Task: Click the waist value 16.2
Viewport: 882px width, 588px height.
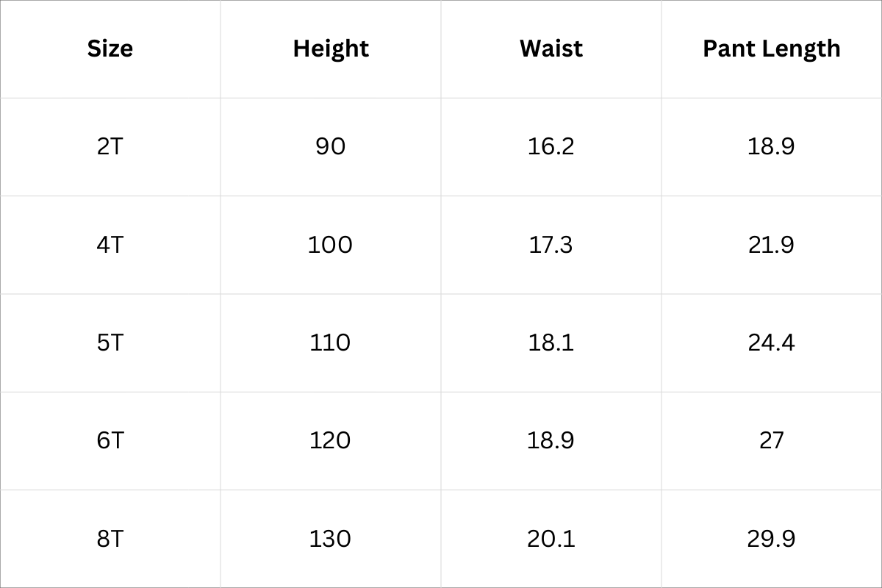Action: [551, 146]
